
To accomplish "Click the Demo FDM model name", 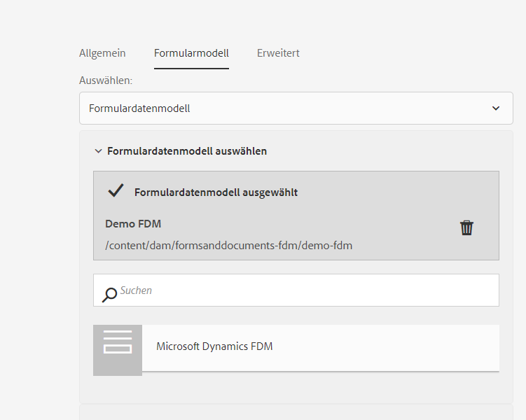I will 133,224.
